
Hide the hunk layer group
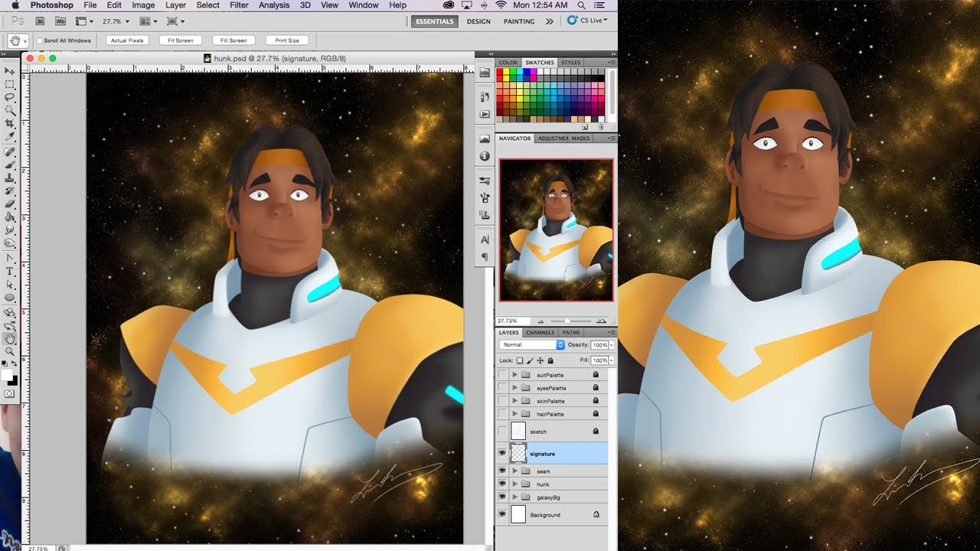point(502,484)
